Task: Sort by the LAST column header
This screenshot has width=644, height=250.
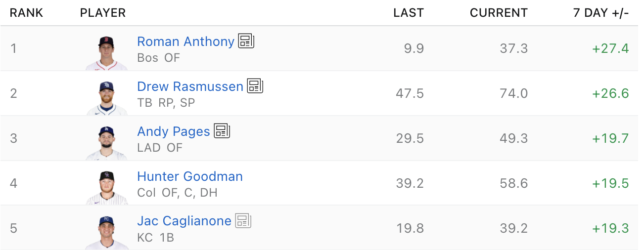Action: click(408, 13)
